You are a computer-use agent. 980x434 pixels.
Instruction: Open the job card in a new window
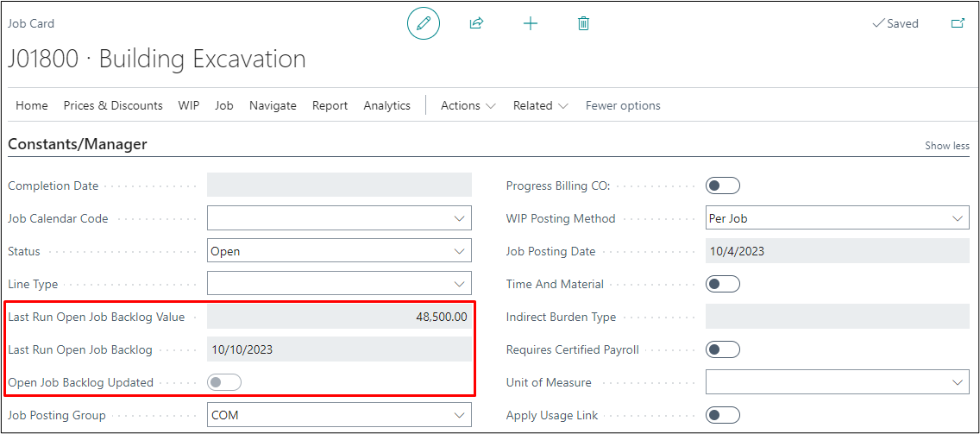(958, 23)
